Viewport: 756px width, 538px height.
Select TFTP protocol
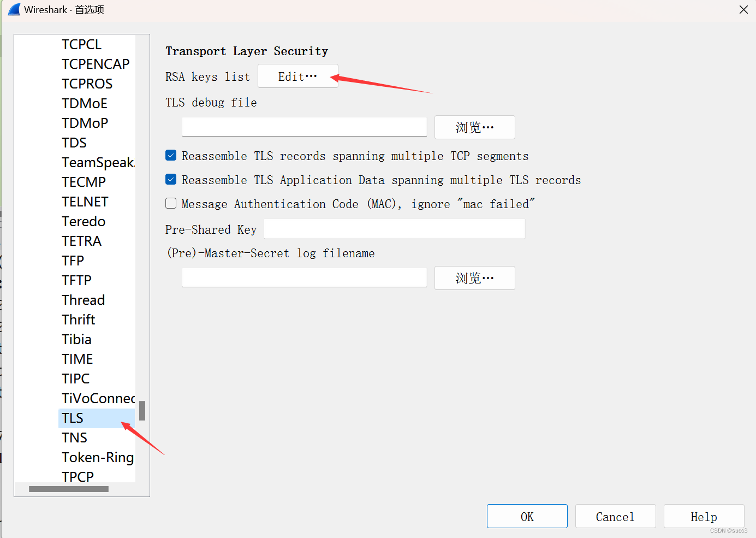(76, 280)
